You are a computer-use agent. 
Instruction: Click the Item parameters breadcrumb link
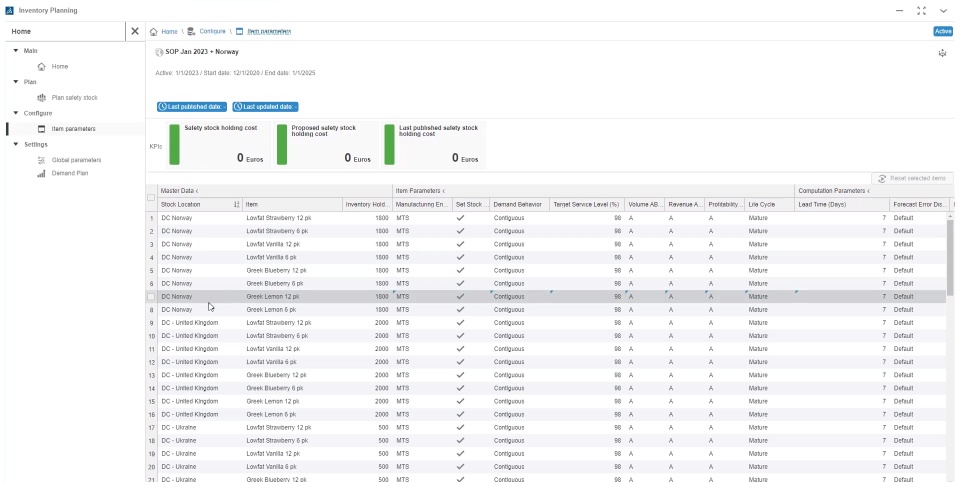[269, 31]
